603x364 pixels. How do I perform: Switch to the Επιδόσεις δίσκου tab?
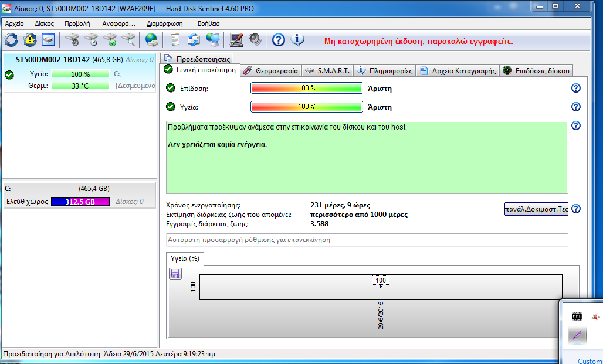(536, 71)
